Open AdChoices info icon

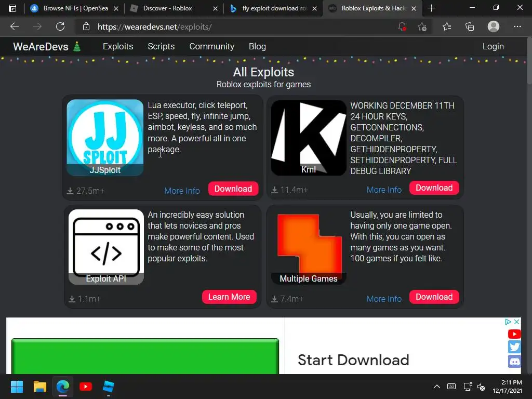click(x=508, y=322)
